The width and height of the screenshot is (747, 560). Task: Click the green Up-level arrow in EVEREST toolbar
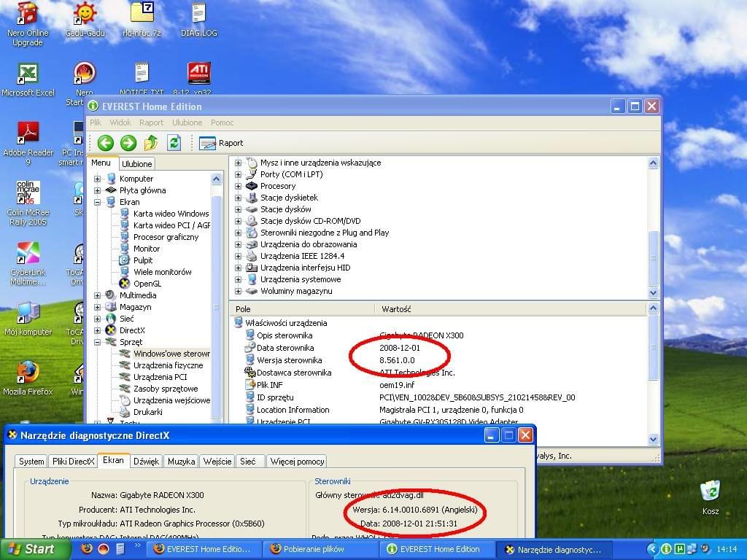point(151,142)
